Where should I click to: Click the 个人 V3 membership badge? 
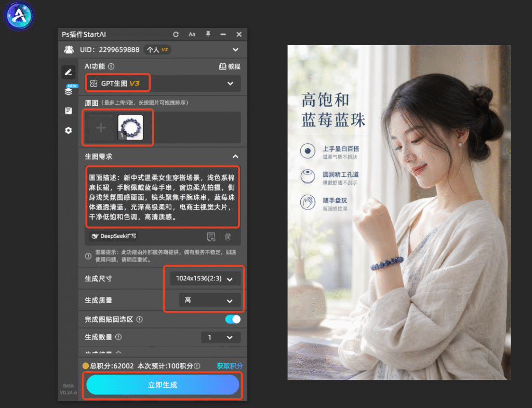[157, 49]
